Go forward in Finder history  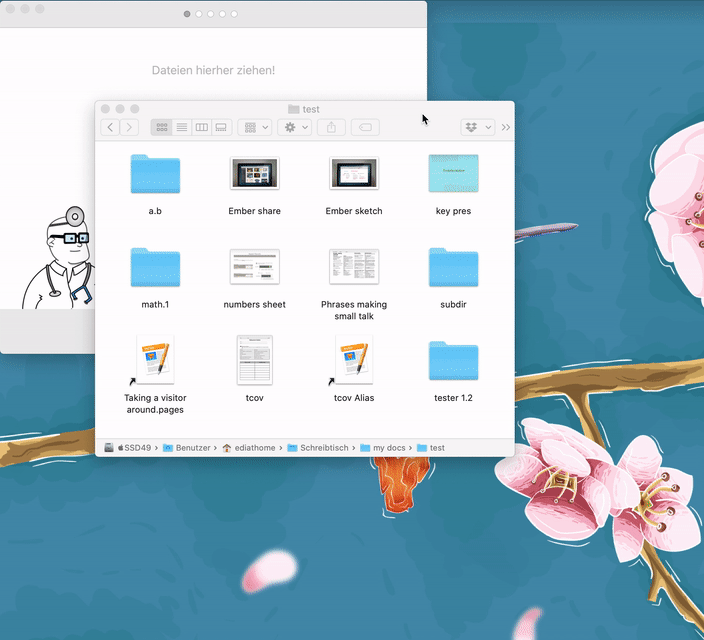[x=129, y=127]
